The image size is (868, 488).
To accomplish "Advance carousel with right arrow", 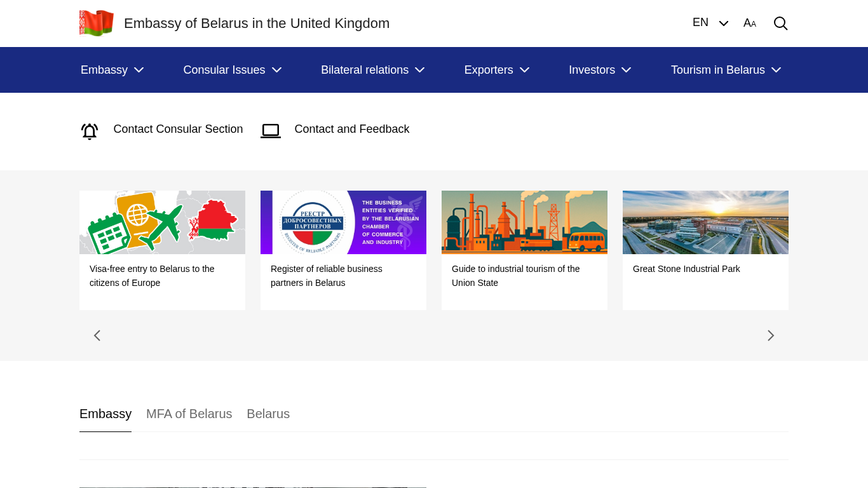I will point(770,335).
